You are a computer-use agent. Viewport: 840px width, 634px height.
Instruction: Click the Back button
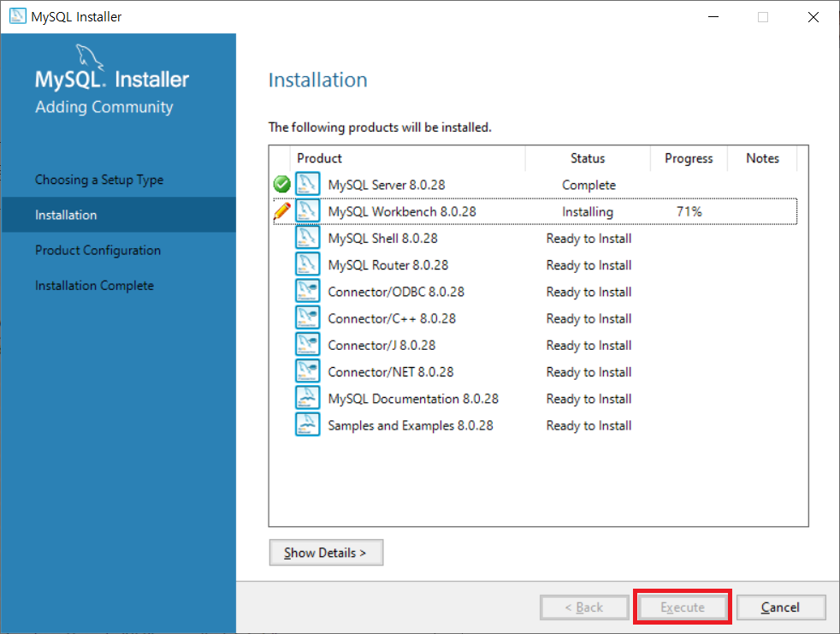click(584, 607)
